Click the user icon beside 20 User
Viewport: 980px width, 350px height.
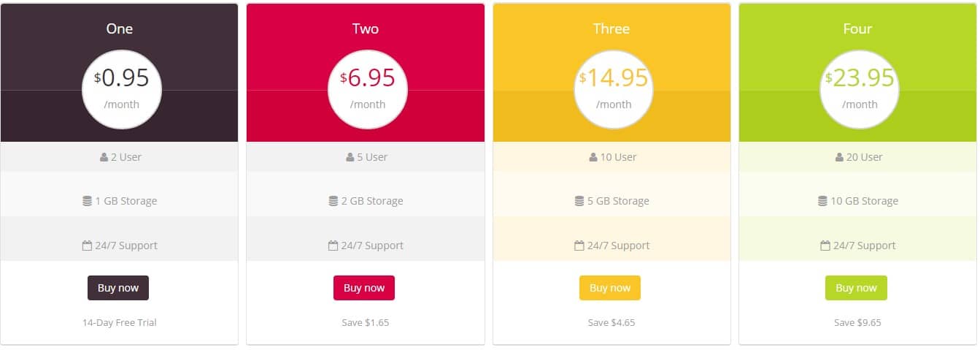(839, 157)
